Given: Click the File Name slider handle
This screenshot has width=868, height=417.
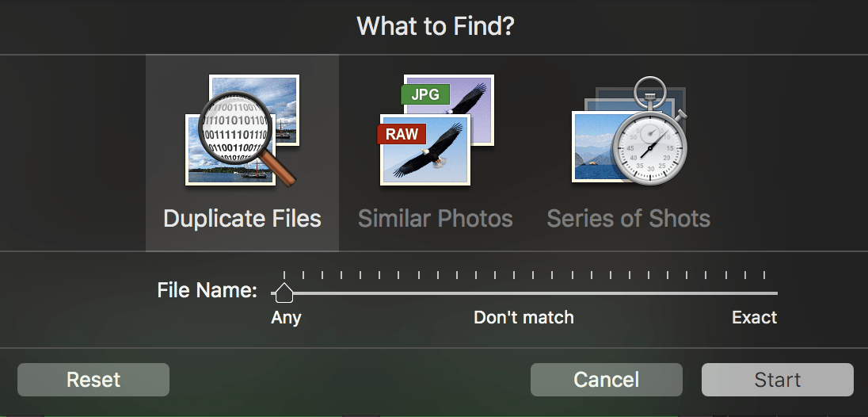Looking at the screenshot, I should click(284, 293).
